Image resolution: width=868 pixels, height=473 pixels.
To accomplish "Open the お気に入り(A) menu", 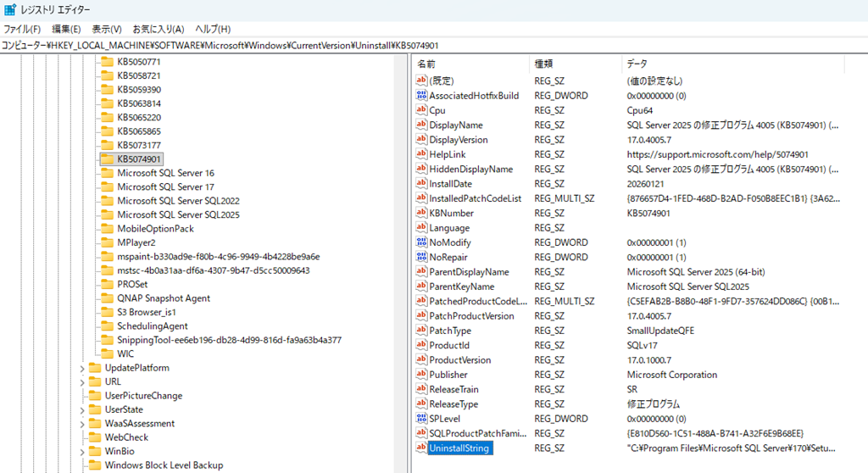I will (x=159, y=29).
